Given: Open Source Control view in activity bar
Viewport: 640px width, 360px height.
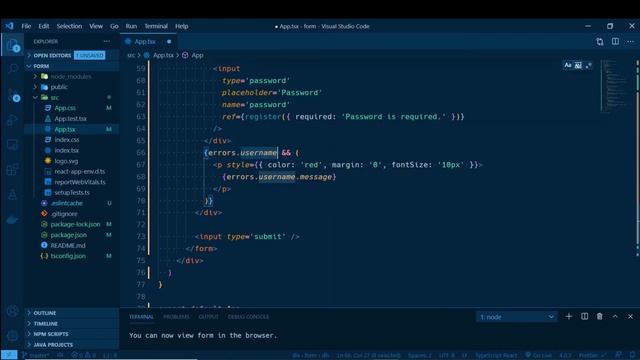Looking at the screenshot, I should pos(13,95).
